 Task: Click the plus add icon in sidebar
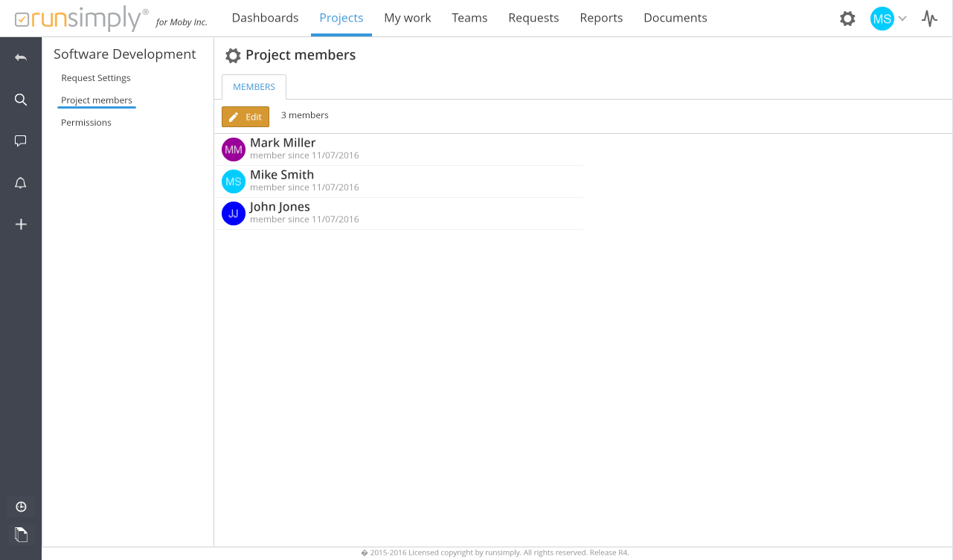(x=21, y=224)
